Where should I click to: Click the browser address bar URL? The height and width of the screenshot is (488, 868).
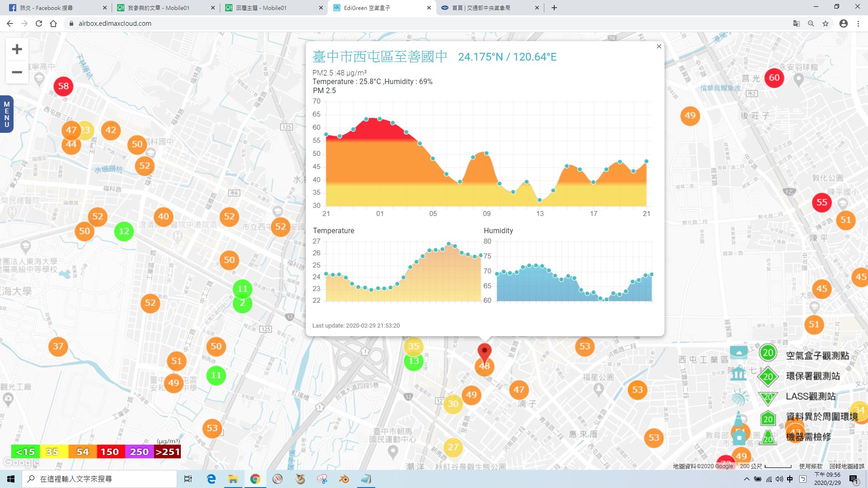pyautogui.click(x=115, y=23)
